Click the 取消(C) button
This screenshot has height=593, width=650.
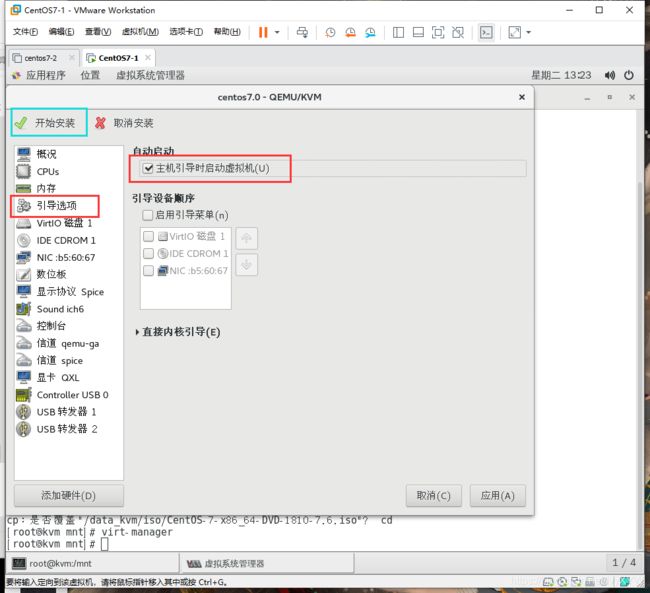coord(434,496)
